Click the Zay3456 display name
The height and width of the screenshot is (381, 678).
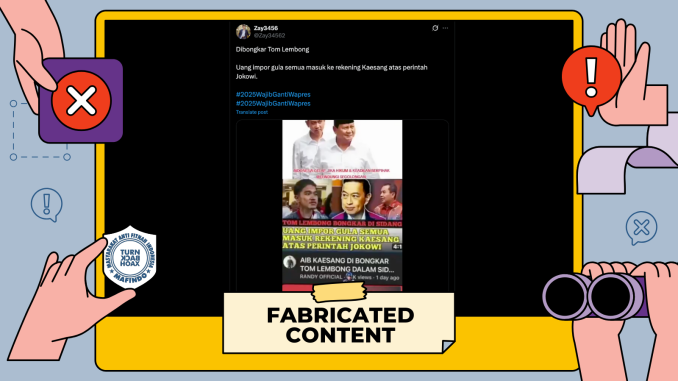pos(265,28)
